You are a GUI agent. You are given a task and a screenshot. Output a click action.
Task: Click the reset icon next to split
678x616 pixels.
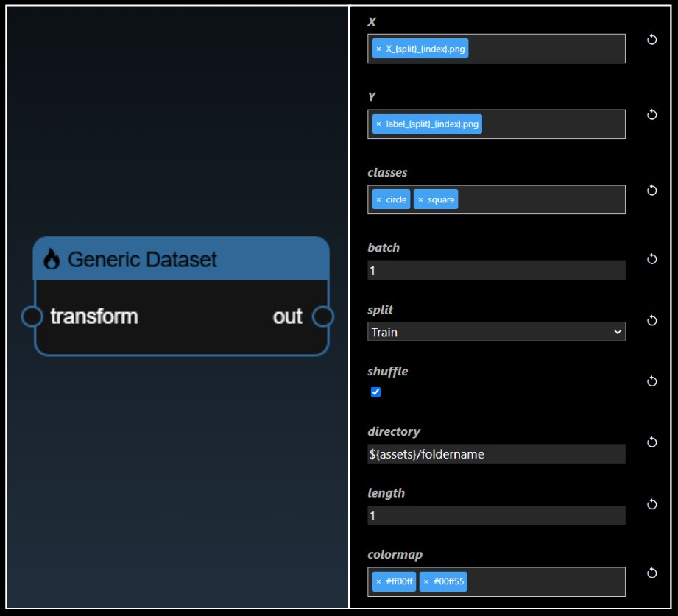651,320
